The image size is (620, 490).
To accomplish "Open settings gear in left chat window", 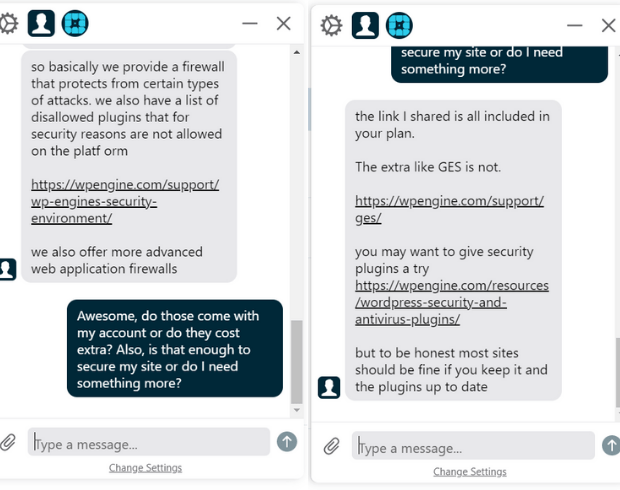I will click(x=8, y=24).
